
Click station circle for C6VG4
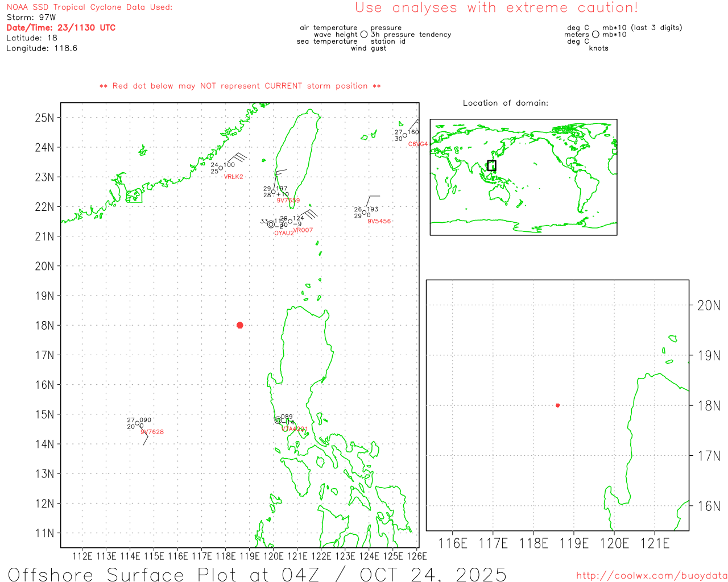(x=405, y=135)
